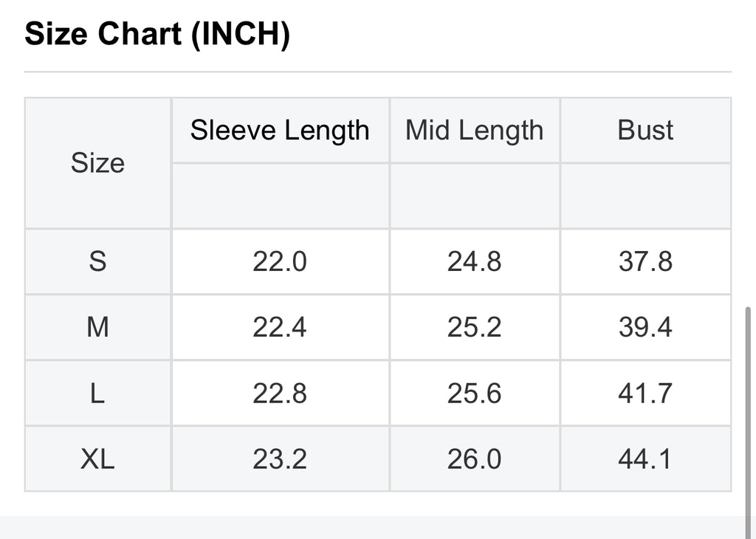
Task: Click bust value 37.8
Action: [x=645, y=262]
